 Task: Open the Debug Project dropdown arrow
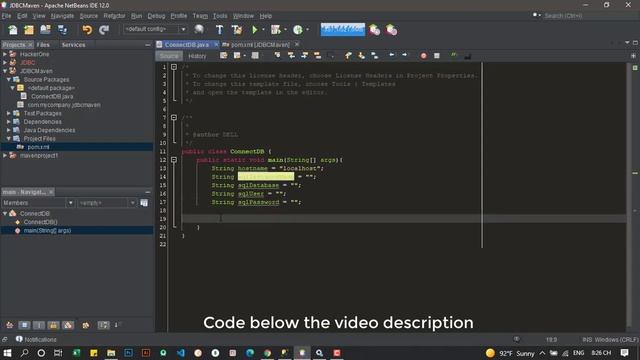(285, 29)
